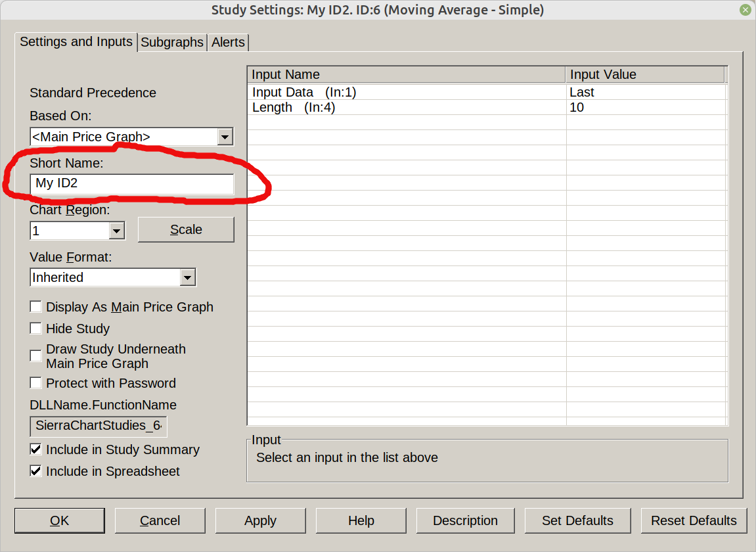Click the Short Name input field

(x=132, y=183)
